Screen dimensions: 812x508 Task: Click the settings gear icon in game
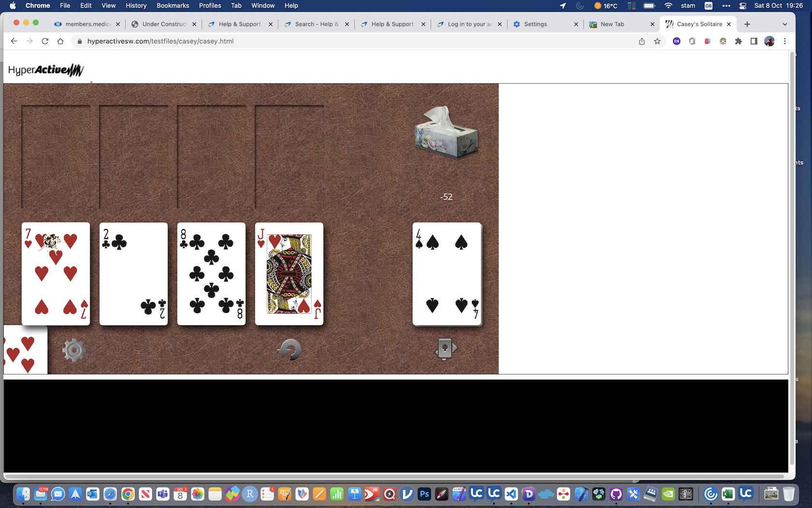pyautogui.click(x=73, y=350)
